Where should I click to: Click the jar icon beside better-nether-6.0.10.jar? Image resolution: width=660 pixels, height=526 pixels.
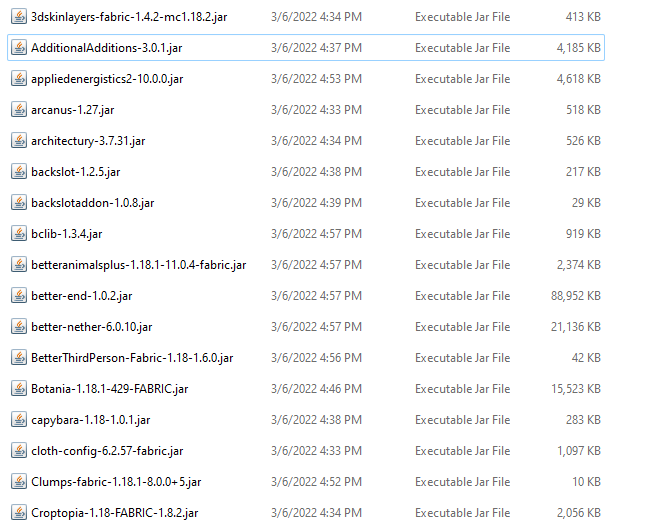pos(19,327)
